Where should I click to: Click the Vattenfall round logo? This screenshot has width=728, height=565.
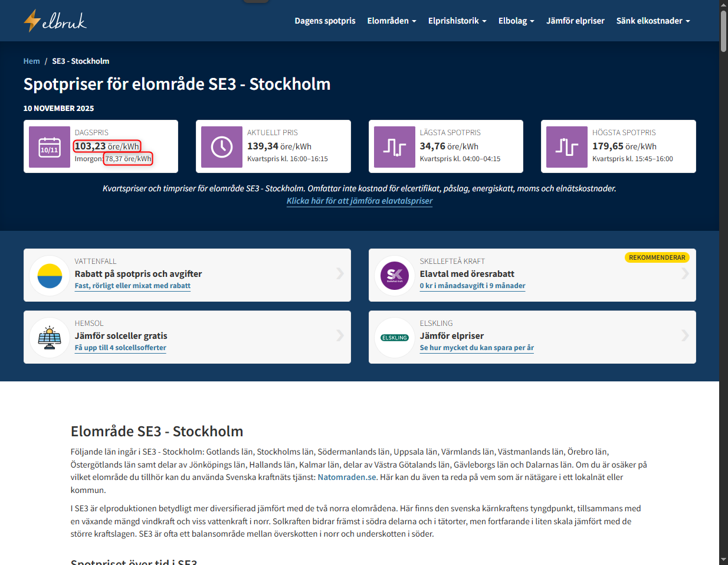(x=50, y=276)
